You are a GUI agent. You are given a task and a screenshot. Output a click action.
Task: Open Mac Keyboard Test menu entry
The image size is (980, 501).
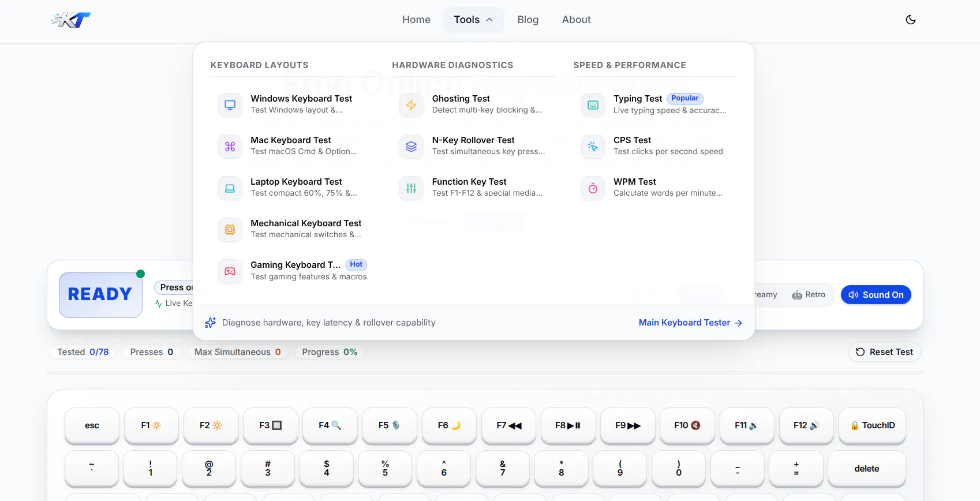292,146
